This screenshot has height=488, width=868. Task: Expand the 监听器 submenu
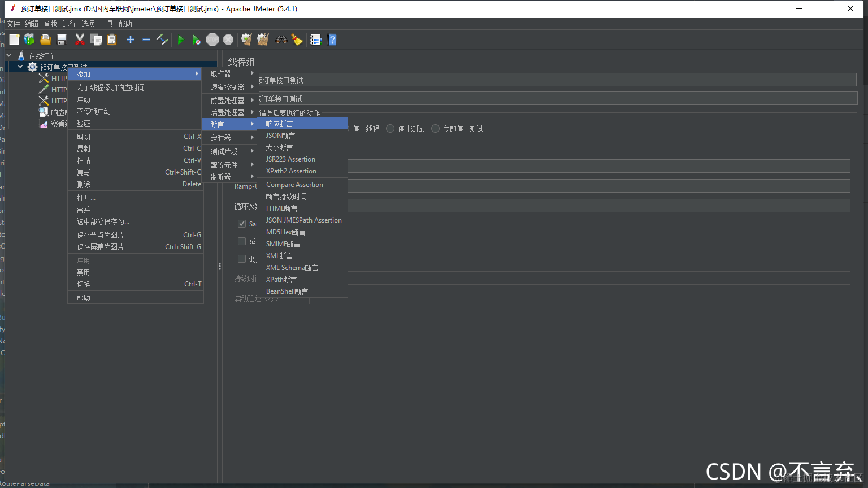click(230, 177)
